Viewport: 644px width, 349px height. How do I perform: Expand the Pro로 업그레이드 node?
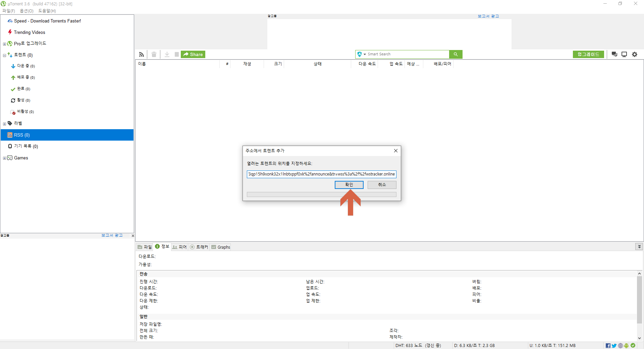[x=4, y=44]
